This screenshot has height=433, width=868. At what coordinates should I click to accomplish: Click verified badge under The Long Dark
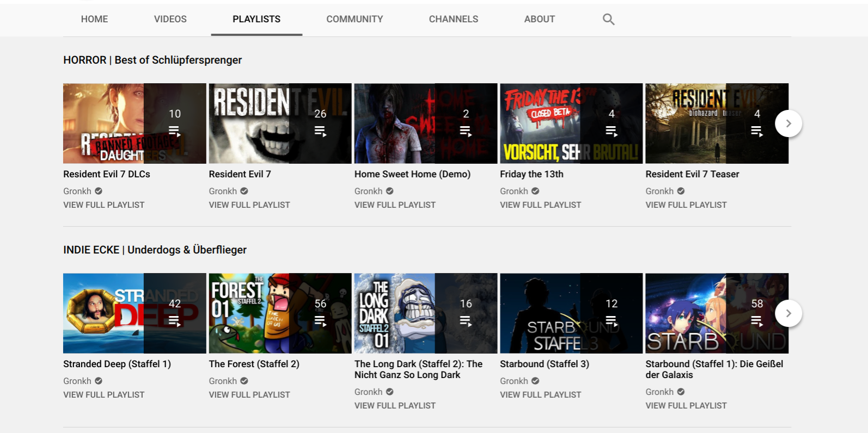[389, 392]
